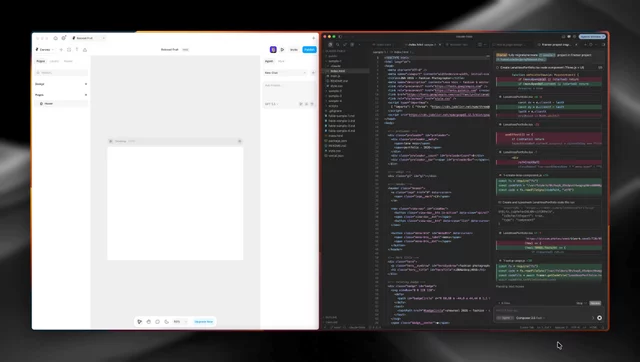Toggle dark mode moon icon in bottom toolbar

(167, 322)
